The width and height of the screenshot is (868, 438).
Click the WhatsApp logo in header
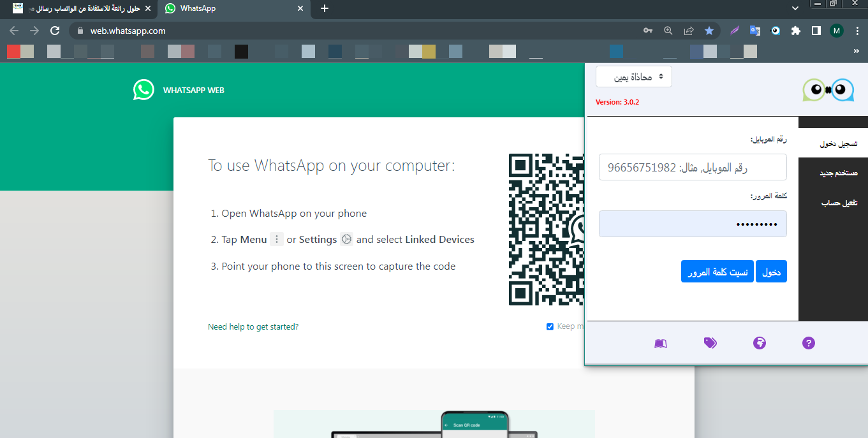pos(143,90)
